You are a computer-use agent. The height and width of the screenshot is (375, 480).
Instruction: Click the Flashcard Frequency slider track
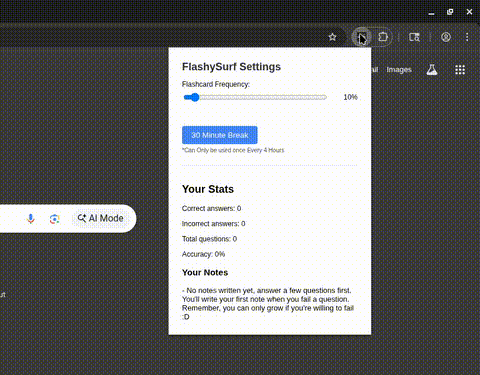coord(255,97)
